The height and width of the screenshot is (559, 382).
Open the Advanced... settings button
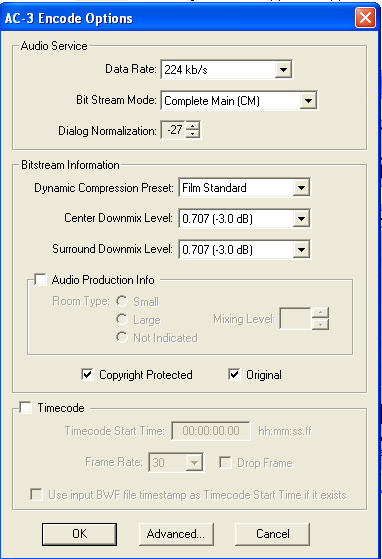point(176,534)
